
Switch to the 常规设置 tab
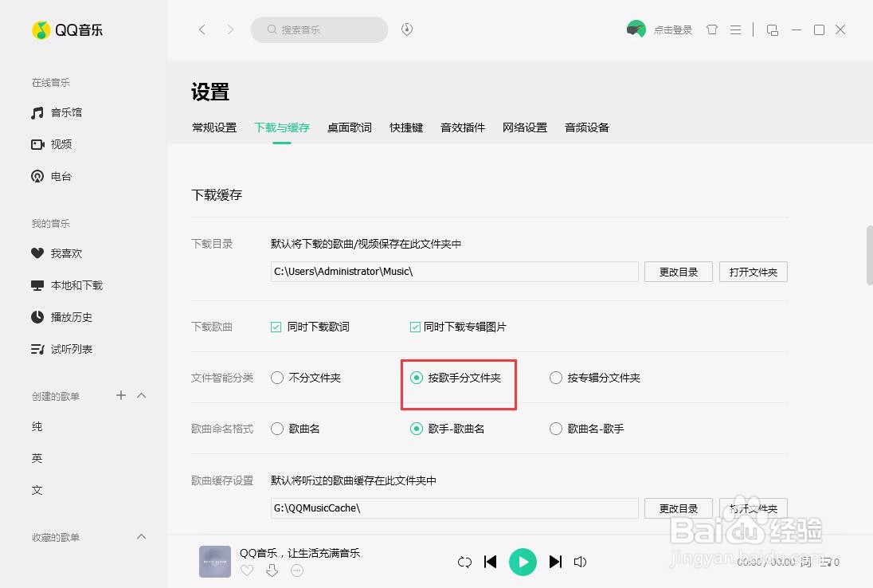[213, 127]
